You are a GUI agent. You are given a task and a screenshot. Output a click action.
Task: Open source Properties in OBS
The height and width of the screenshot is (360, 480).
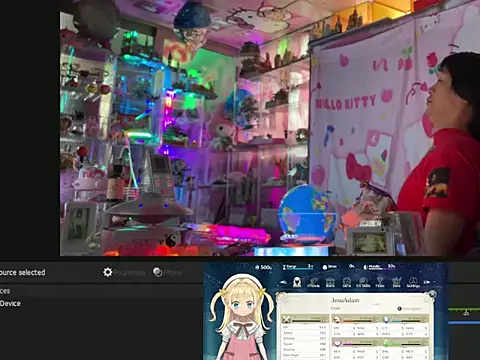click(124, 272)
